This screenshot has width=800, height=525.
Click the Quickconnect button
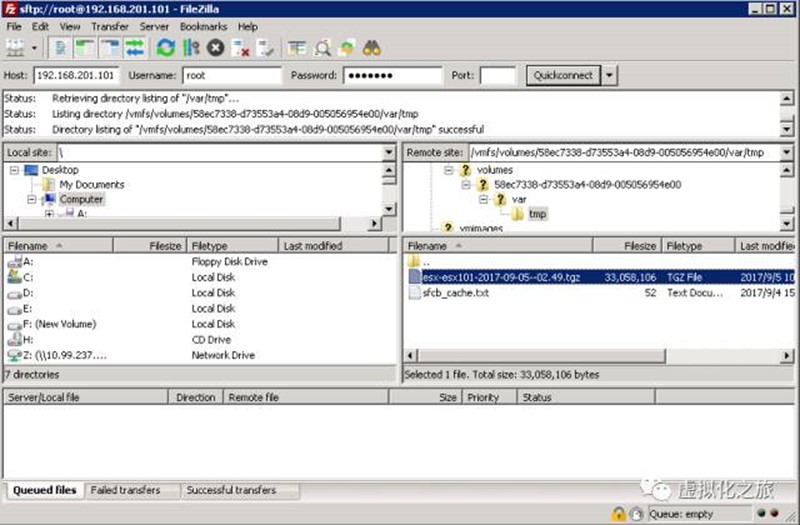tap(563, 76)
